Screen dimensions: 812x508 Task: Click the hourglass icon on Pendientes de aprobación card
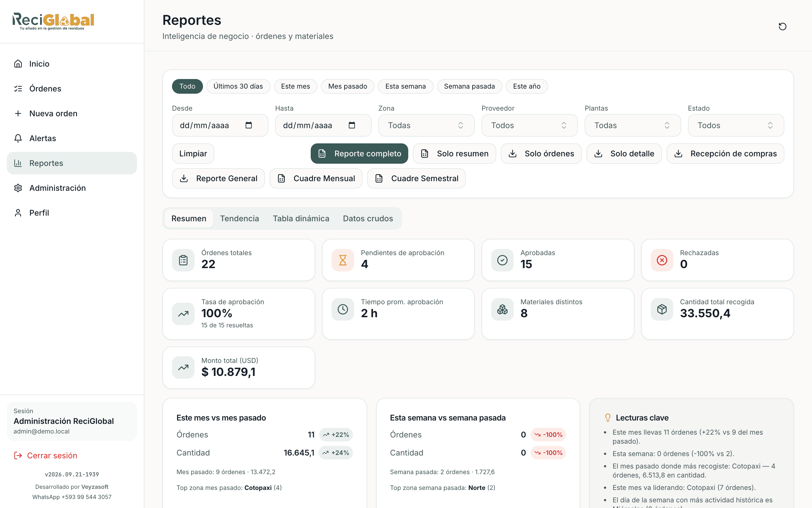[343, 260]
